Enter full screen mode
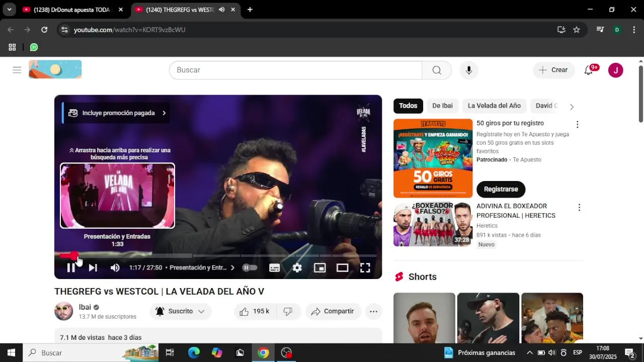Screen dimensions: 644x362 click(365, 268)
